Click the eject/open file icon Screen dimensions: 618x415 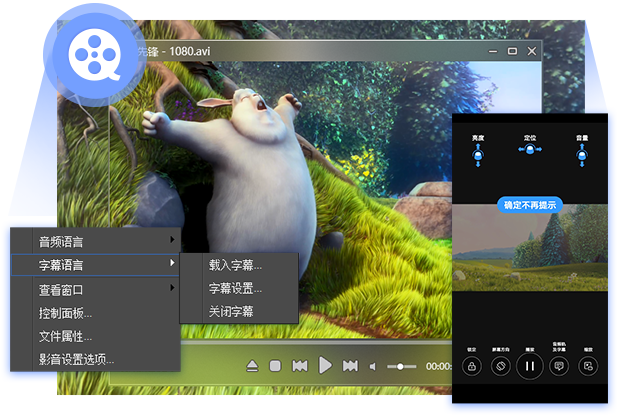[x=252, y=366]
